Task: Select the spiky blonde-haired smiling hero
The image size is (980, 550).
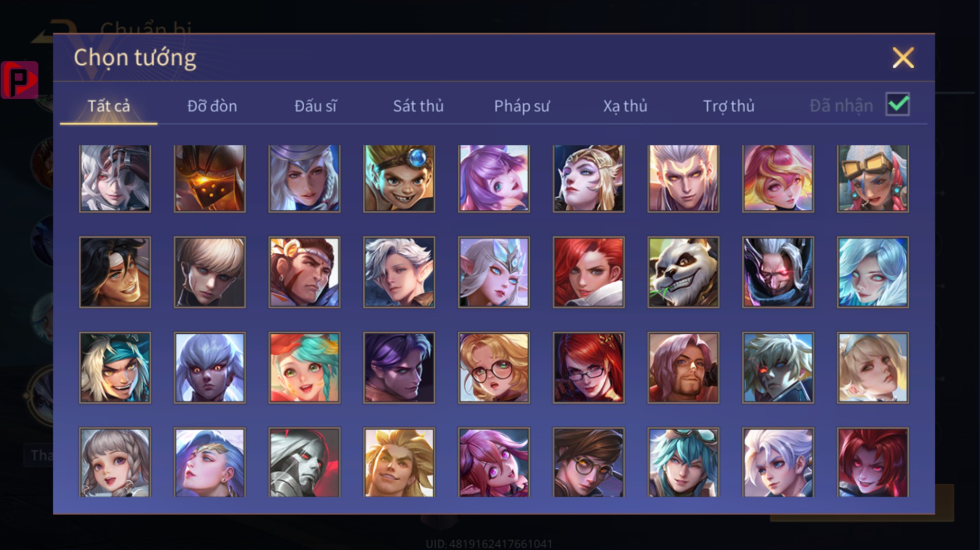Action: click(x=399, y=463)
